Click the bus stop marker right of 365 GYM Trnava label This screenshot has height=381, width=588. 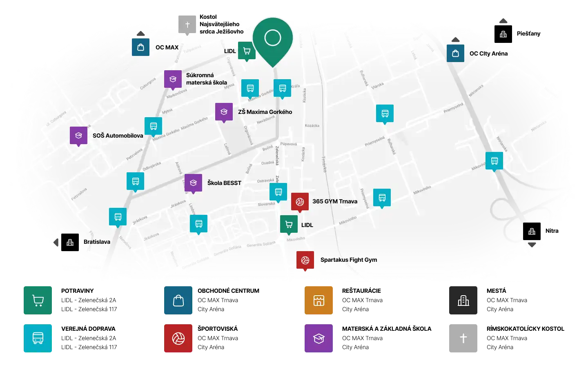click(382, 198)
